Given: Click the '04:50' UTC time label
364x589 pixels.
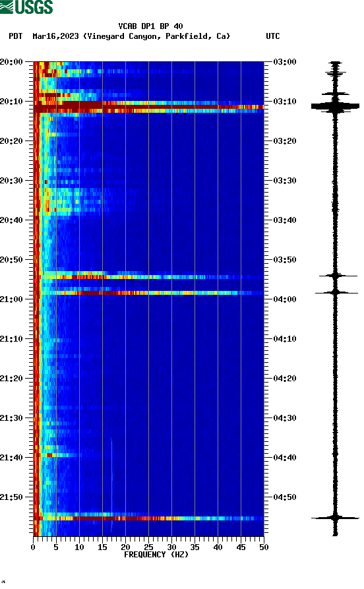Looking at the screenshot, I should [285, 497].
